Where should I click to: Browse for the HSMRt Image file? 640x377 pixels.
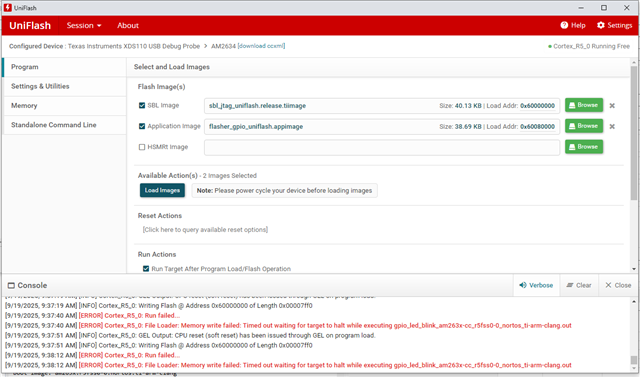coord(584,146)
